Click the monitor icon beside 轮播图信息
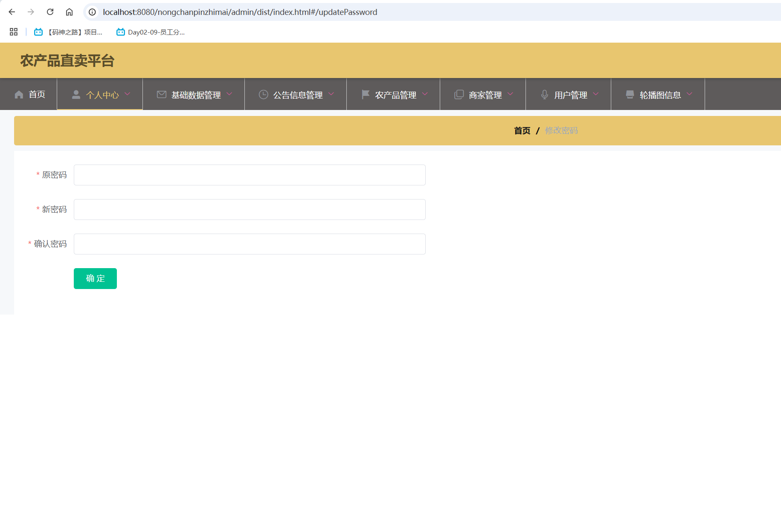 [x=630, y=95]
